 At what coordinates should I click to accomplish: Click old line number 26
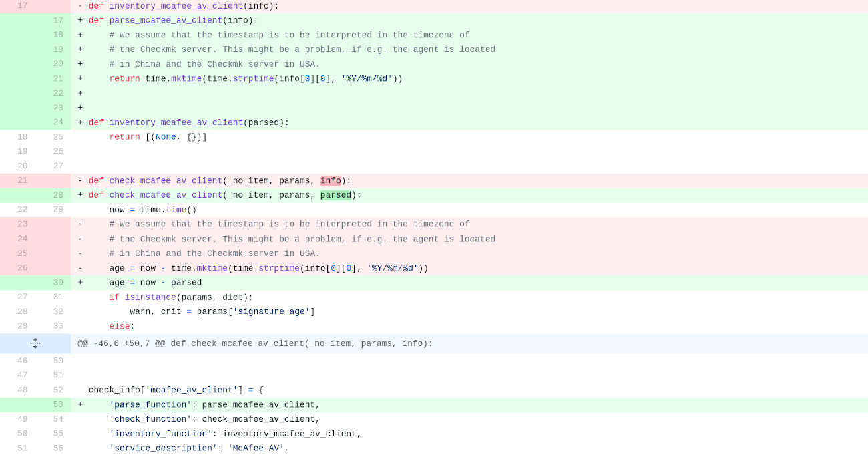click(23, 269)
